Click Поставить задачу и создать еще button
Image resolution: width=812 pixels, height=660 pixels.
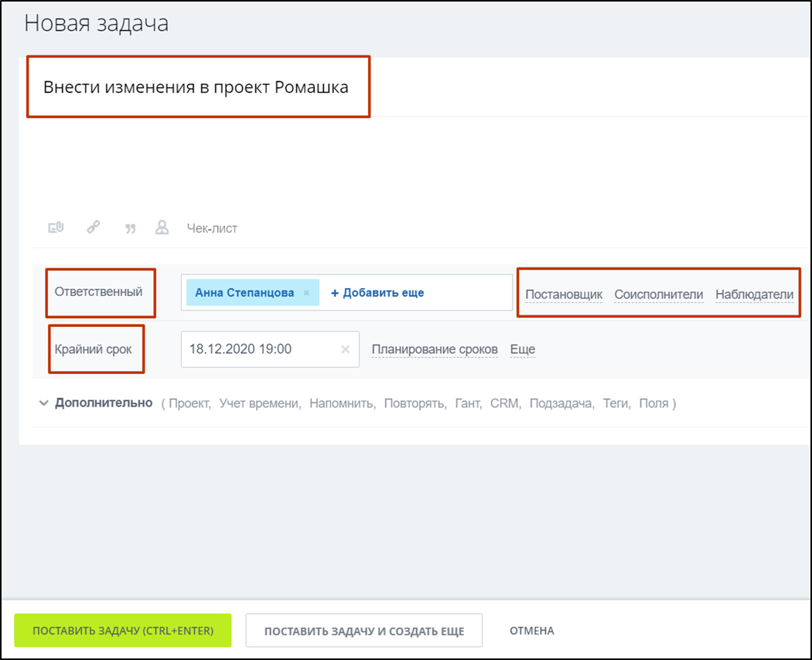click(364, 631)
